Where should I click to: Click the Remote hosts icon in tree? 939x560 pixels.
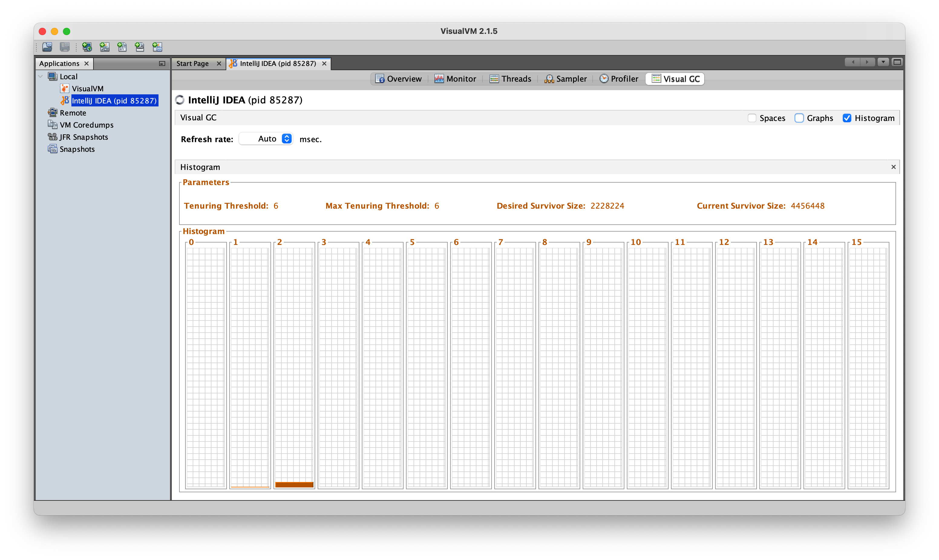[x=52, y=112]
